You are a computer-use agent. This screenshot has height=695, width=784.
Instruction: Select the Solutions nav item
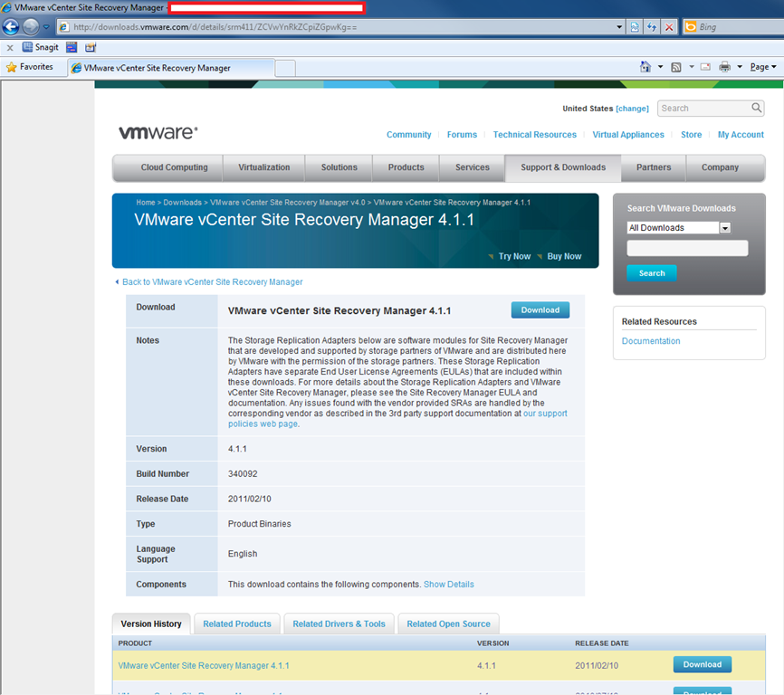339,167
